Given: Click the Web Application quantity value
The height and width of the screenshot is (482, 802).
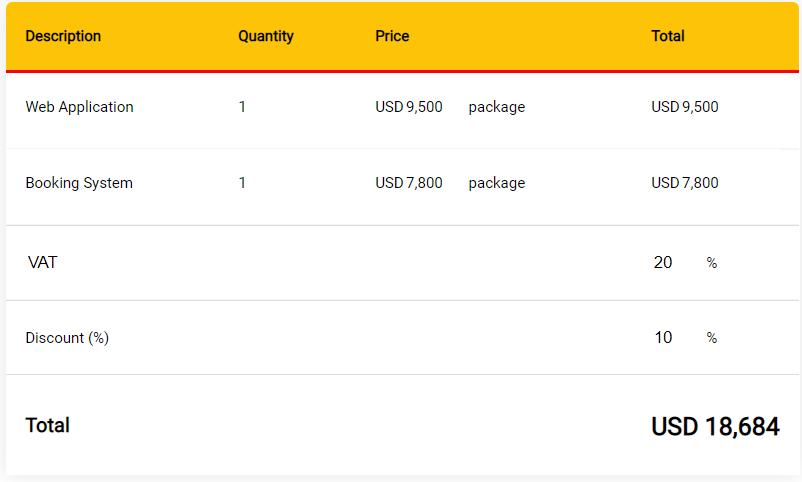Looking at the screenshot, I should [x=242, y=107].
